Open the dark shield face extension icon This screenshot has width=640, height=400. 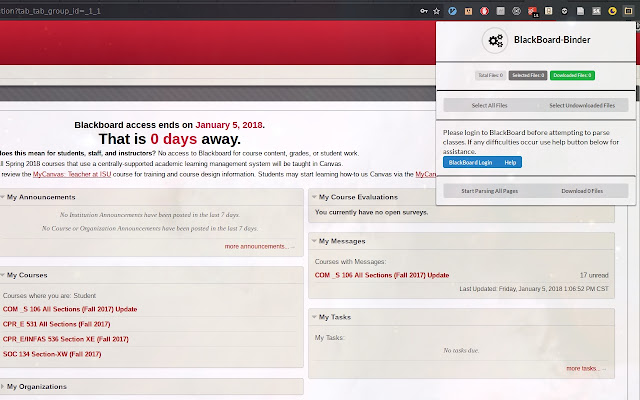pos(564,11)
